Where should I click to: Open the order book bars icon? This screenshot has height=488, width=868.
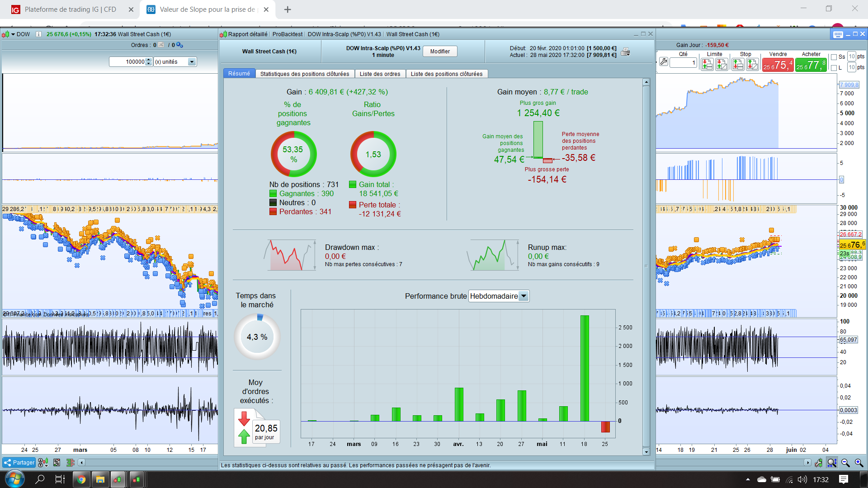(70, 462)
